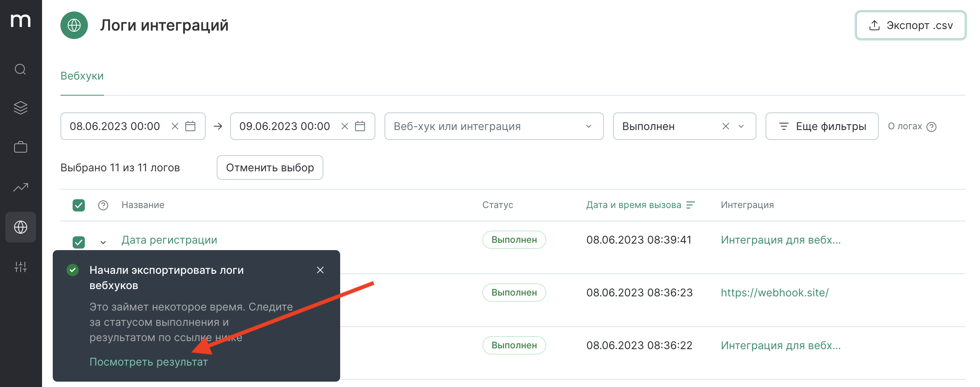The image size is (980, 387).
Task: Open integration link for 08:36:22 row
Action: click(781, 345)
